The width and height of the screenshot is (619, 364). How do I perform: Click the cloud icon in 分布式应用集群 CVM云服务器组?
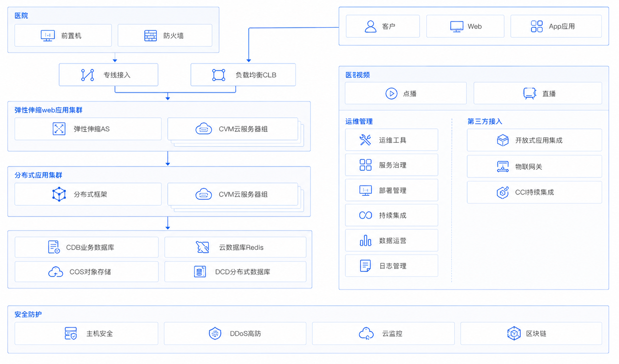(x=204, y=194)
